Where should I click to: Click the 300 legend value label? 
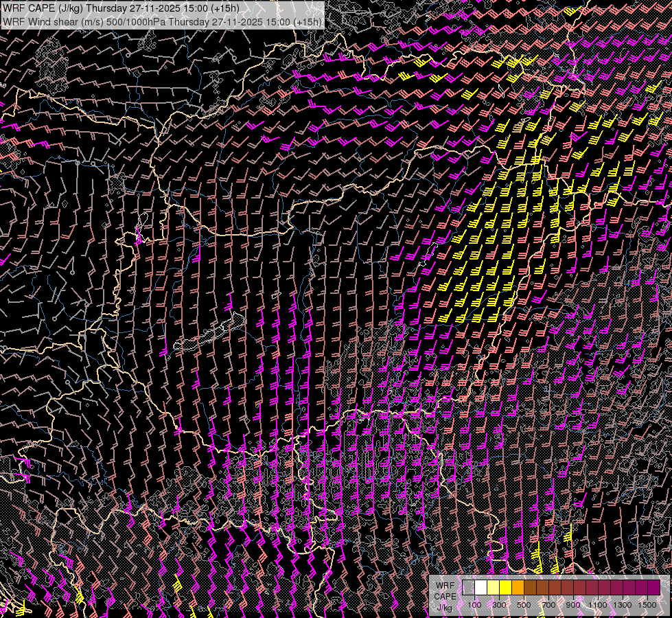pyautogui.click(x=499, y=605)
